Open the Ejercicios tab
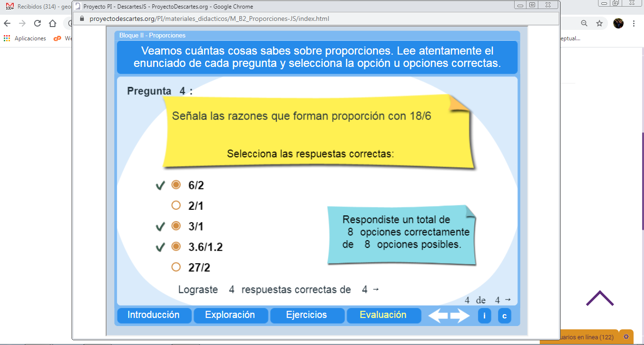 pyautogui.click(x=307, y=315)
